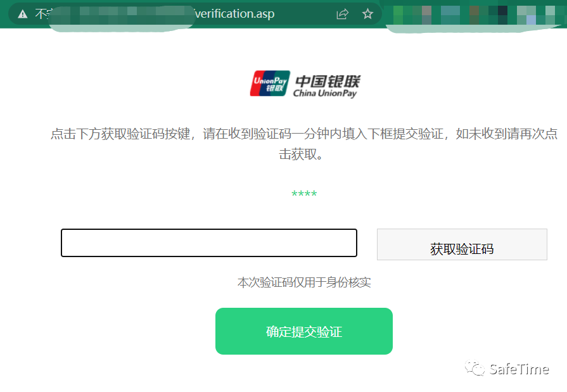
Task: Click the WeChat bubble icon near SafeTime
Action: click(x=475, y=368)
